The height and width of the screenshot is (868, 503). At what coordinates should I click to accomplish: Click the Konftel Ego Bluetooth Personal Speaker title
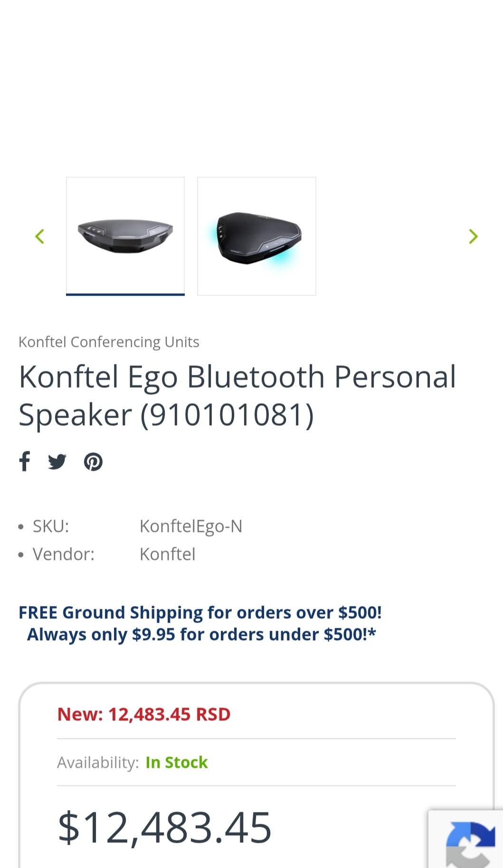pyautogui.click(x=237, y=396)
